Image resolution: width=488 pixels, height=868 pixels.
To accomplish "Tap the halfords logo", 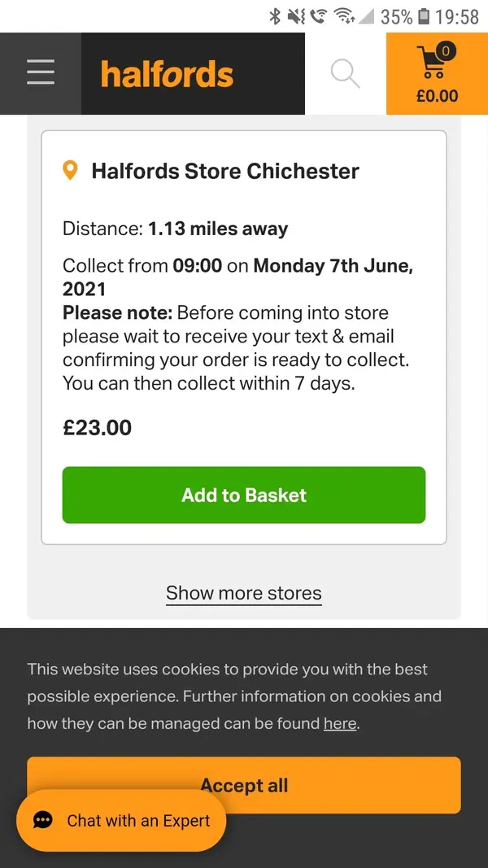I will [x=167, y=74].
